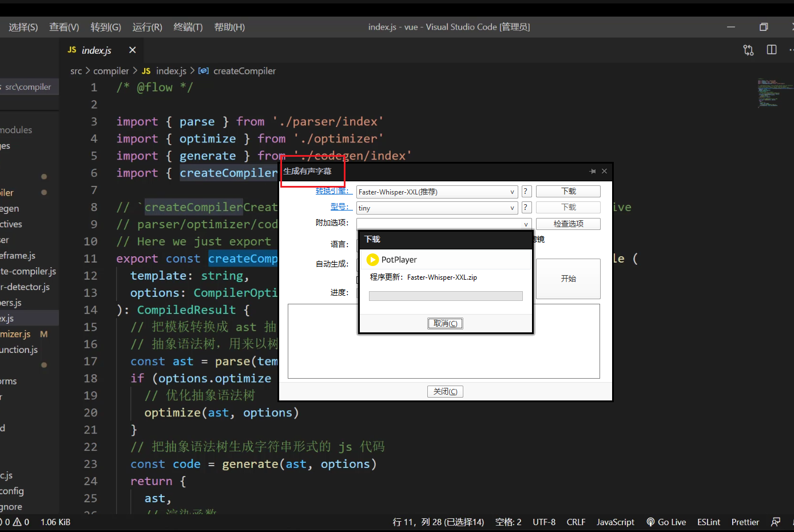Click the greyed 下载 button in 型号 row
The height and width of the screenshot is (532, 794).
[568, 207]
